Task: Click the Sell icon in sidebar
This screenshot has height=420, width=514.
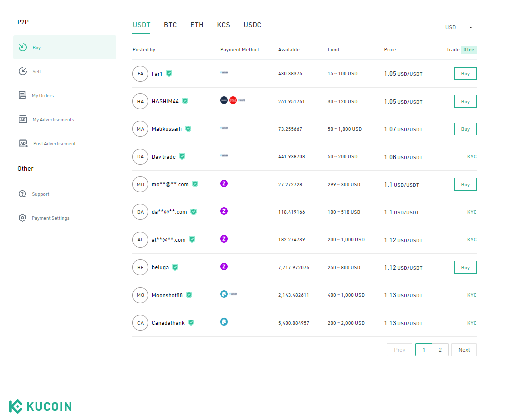Action: (x=22, y=71)
